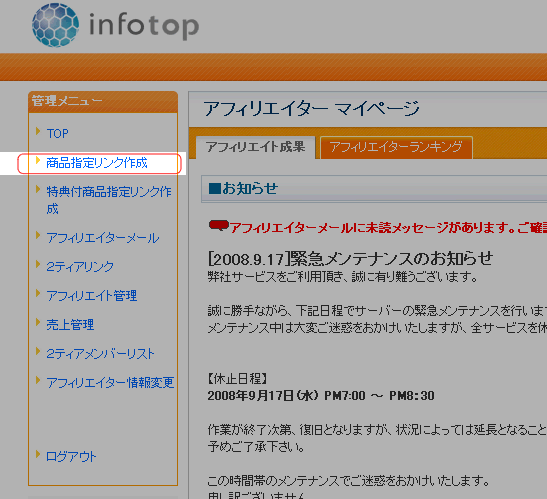Viewport: 547px width, 499px height.
Task: Open アフィリエイター情報変更 settings link
Action: pyautogui.click(x=110, y=383)
